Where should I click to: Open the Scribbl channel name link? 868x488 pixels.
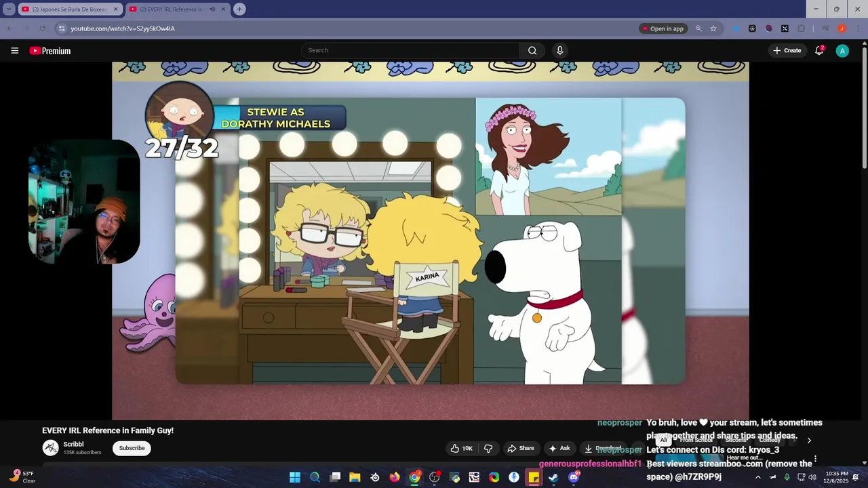(73, 445)
